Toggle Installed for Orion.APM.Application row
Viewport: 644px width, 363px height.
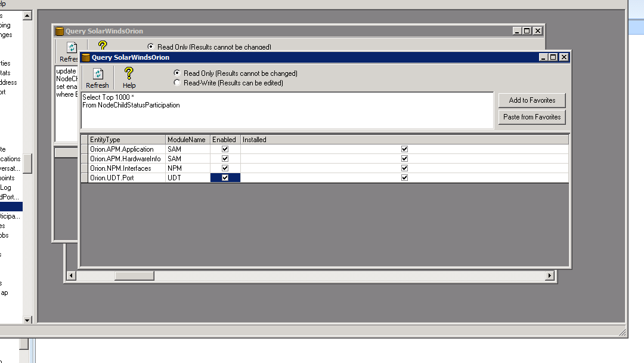[404, 149]
